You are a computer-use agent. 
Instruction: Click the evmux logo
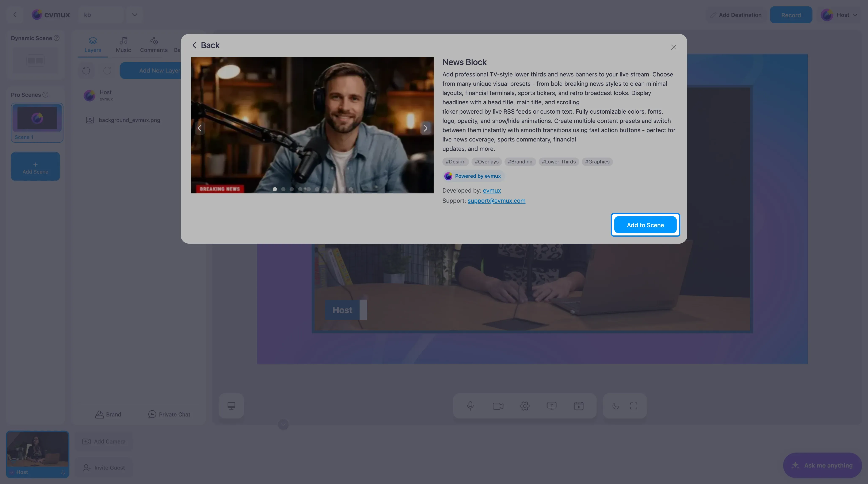(x=50, y=15)
